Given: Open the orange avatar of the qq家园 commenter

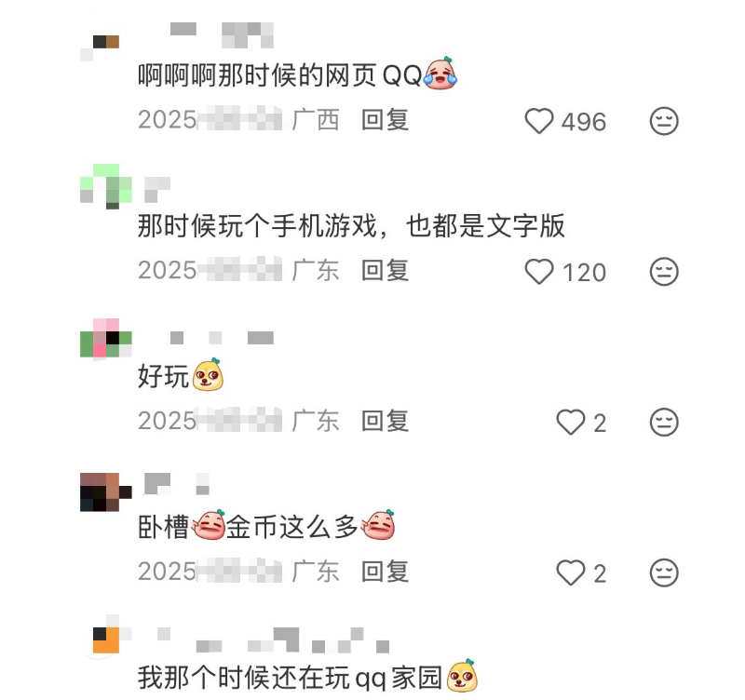Looking at the screenshot, I should coord(105,636).
